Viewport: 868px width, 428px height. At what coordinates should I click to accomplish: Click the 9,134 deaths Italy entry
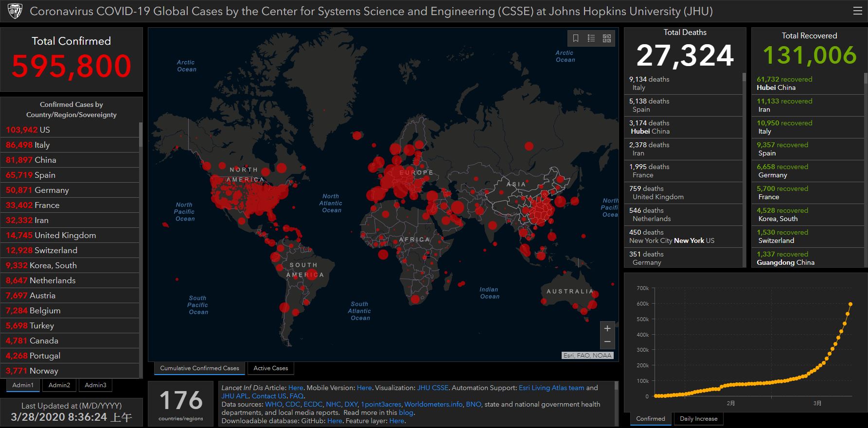[x=683, y=84]
